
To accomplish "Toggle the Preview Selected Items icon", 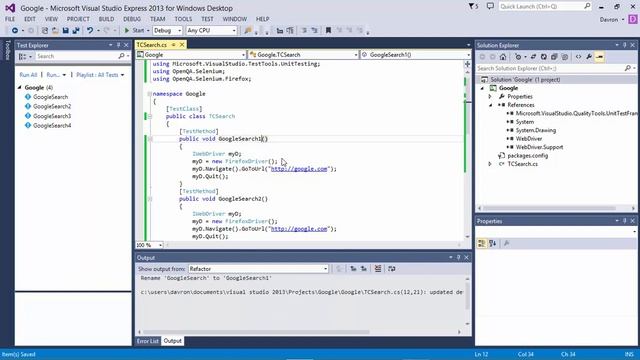I will coord(600,57).
